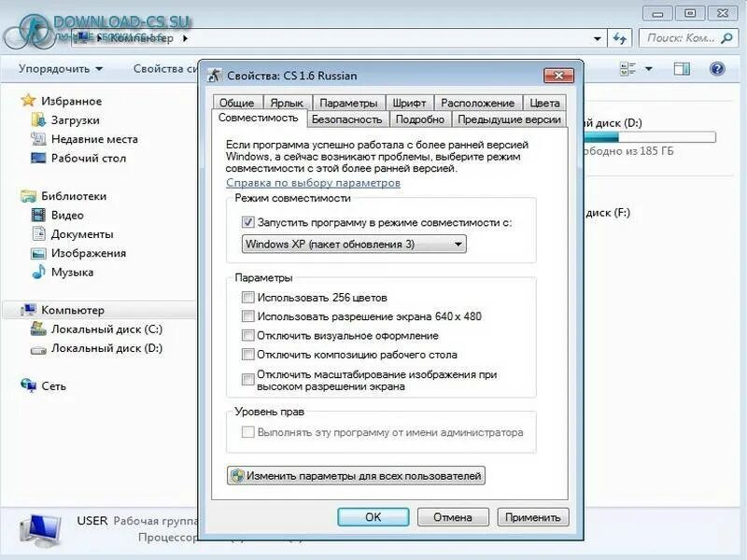Click the Рабочий стол icon in sidebar
Viewport: 747px width, 560px height.
click(x=38, y=158)
